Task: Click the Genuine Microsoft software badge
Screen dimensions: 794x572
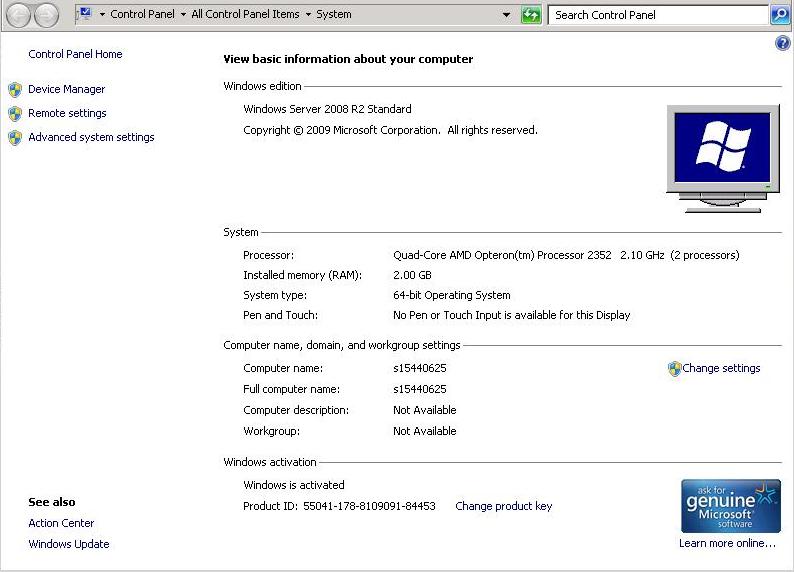Action: pyautogui.click(x=730, y=506)
